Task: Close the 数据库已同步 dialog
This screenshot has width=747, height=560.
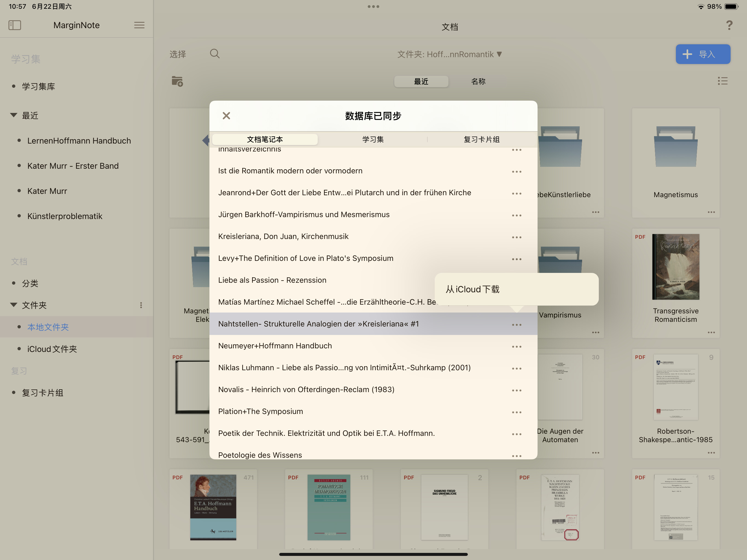Action: pos(226,115)
